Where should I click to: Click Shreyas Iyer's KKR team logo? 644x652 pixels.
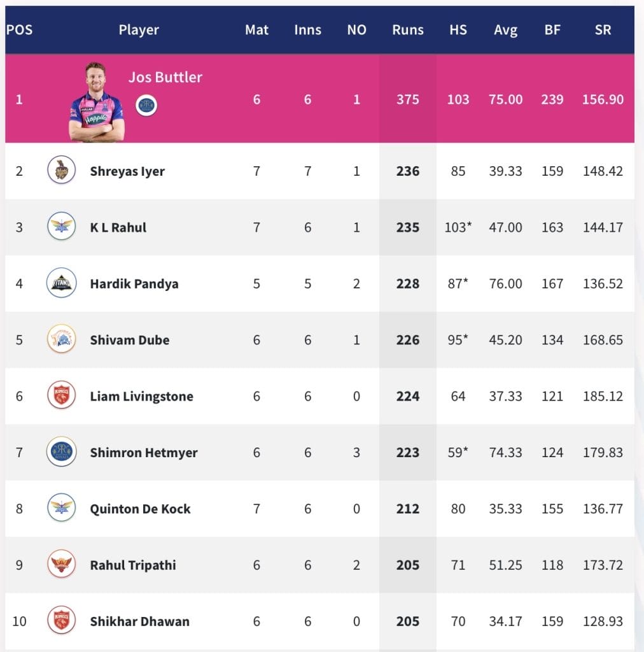pos(61,171)
